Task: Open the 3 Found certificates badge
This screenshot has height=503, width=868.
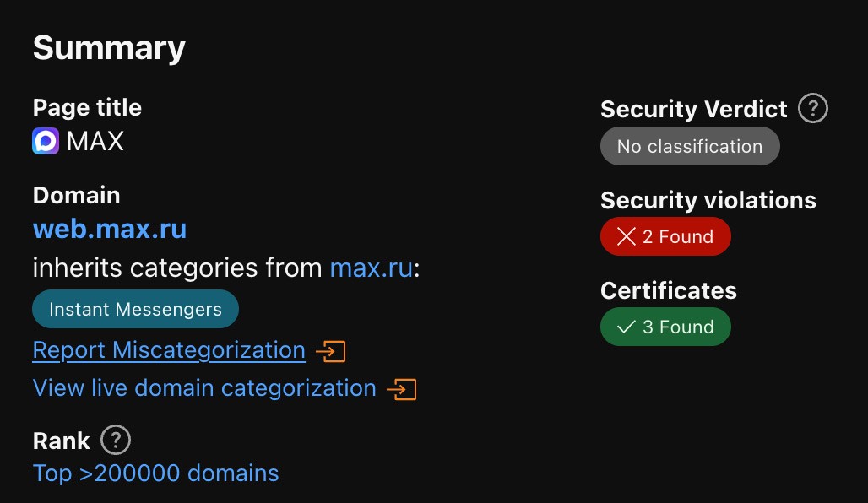Action: [x=665, y=327]
